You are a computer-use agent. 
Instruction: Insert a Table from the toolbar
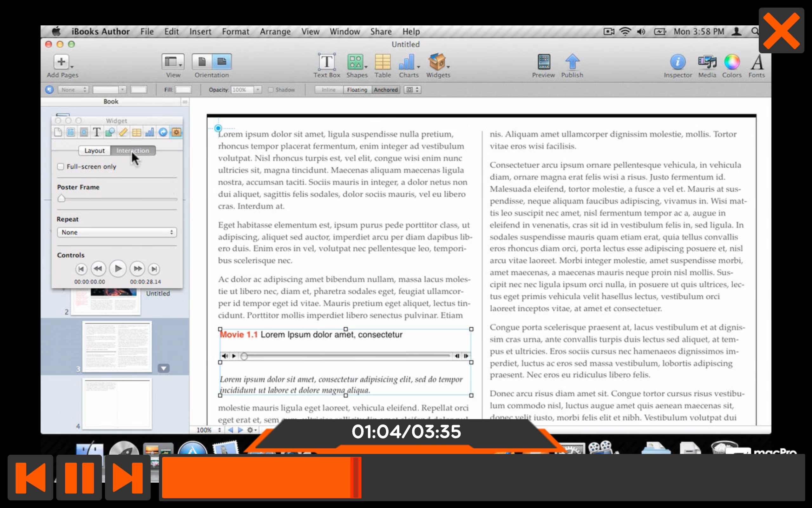[383, 62]
